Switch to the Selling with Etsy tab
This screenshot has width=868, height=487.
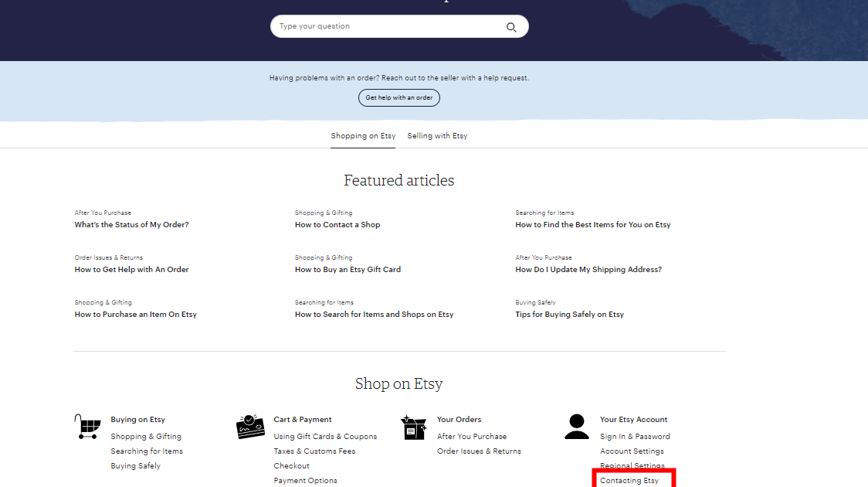(437, 135)
